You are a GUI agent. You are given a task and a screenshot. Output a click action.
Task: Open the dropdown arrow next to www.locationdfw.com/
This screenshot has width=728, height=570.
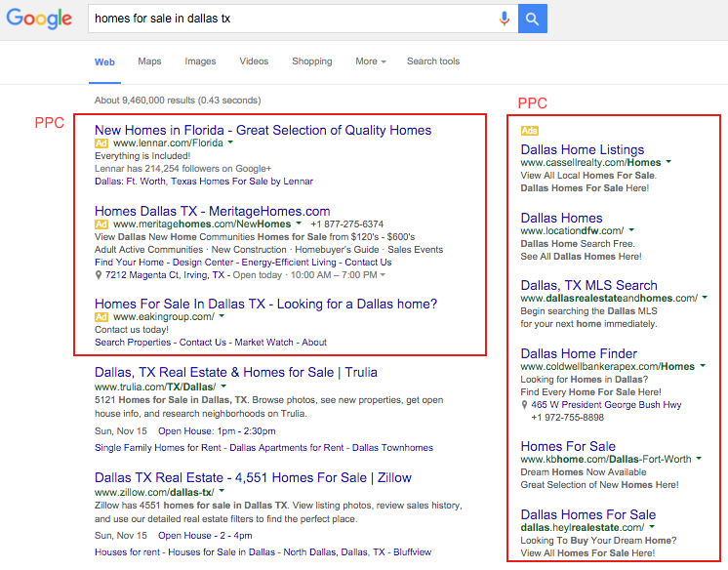pos(631,230)
